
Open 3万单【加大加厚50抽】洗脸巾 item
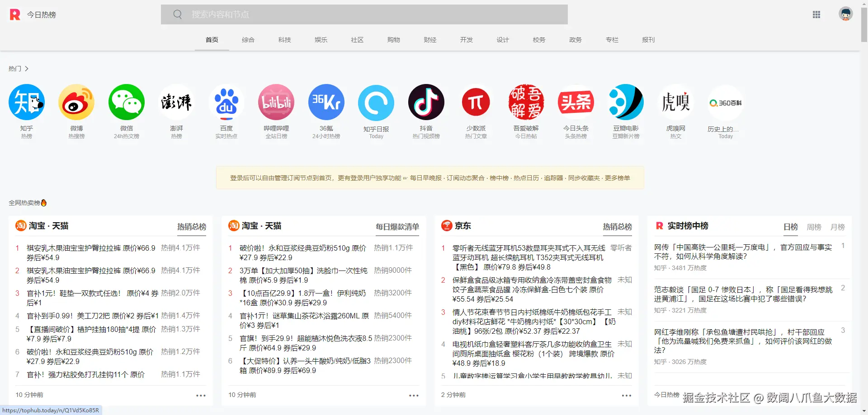point(304,275)
